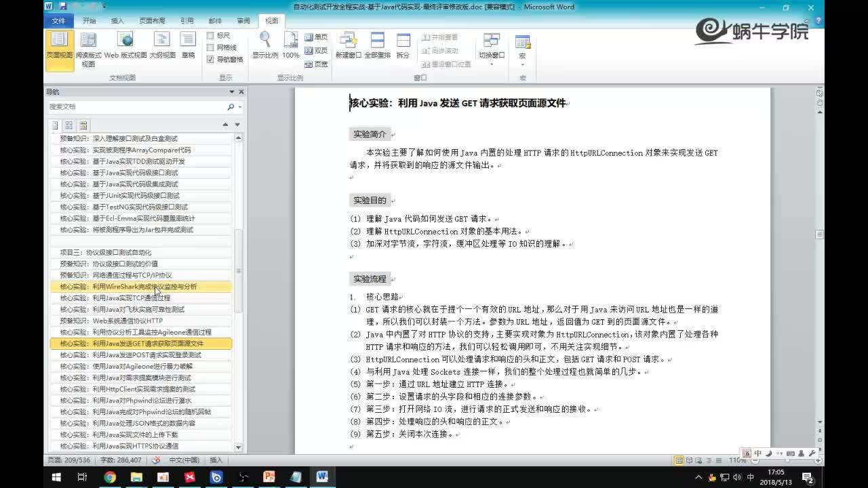Click 全部重排 arrange all windows
The height and width of the screenshot is (488, 868).
tap(377, 45)
